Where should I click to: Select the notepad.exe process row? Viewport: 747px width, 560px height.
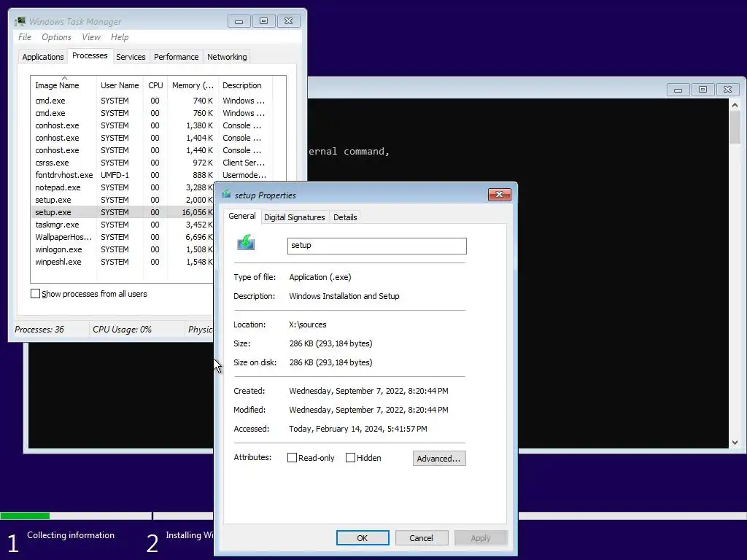(x=124, y=187)
